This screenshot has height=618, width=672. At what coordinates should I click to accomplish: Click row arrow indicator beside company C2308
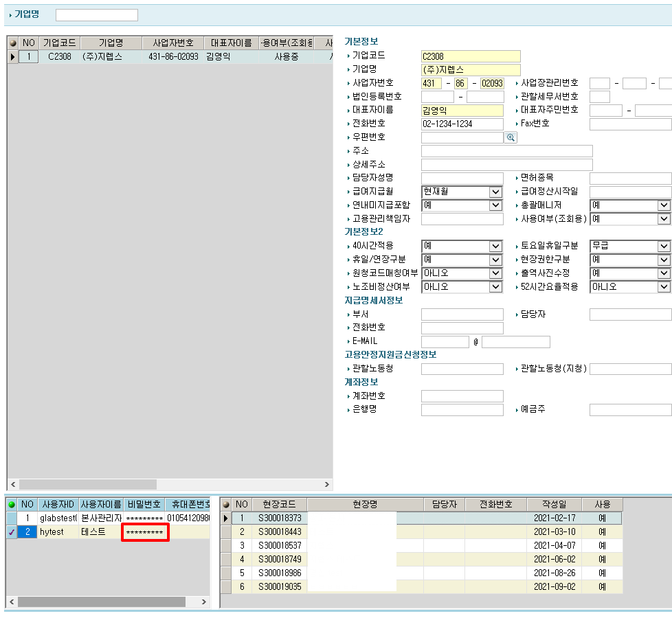tap(12, 57)
